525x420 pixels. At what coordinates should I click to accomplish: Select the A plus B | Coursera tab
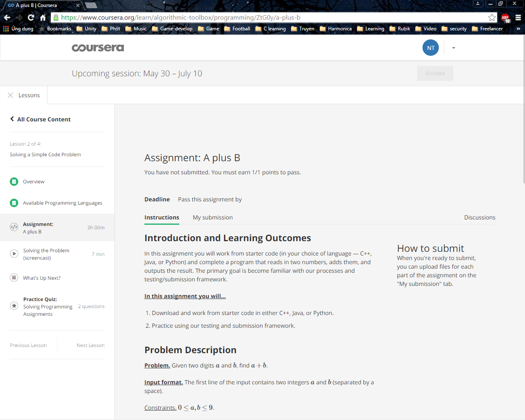42,5
